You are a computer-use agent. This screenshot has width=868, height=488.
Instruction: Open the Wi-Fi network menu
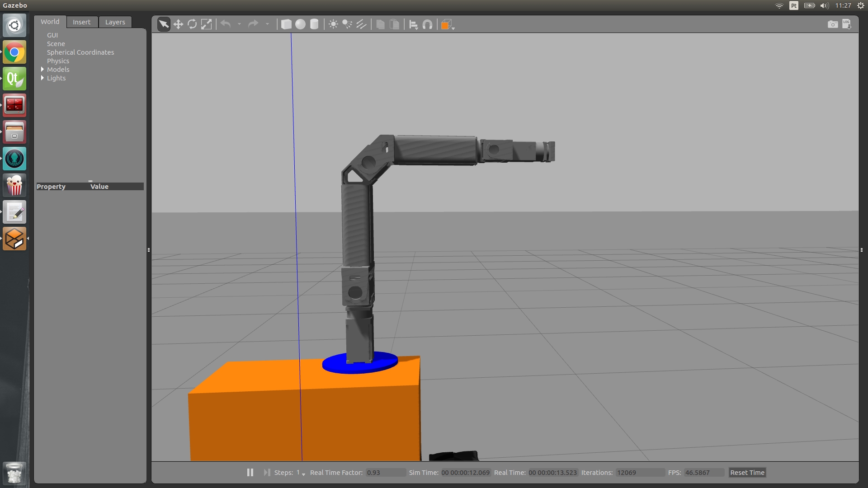[779, 5]
